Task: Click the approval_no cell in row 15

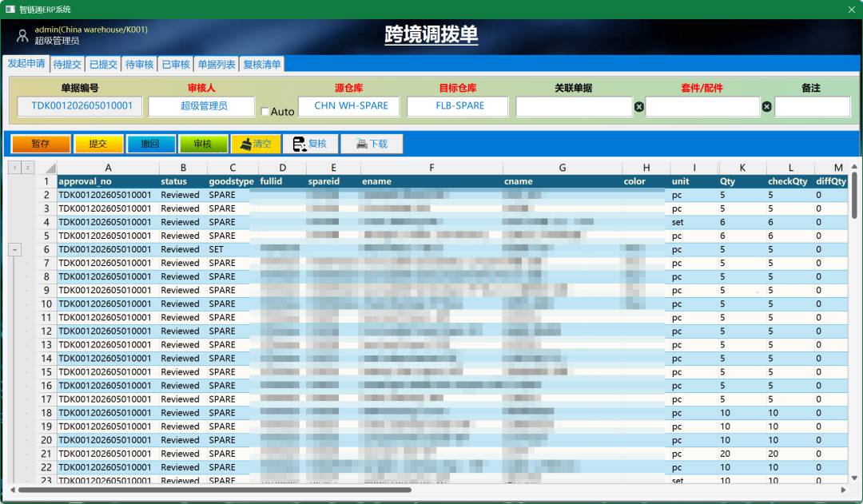Action: coord(108,372)
